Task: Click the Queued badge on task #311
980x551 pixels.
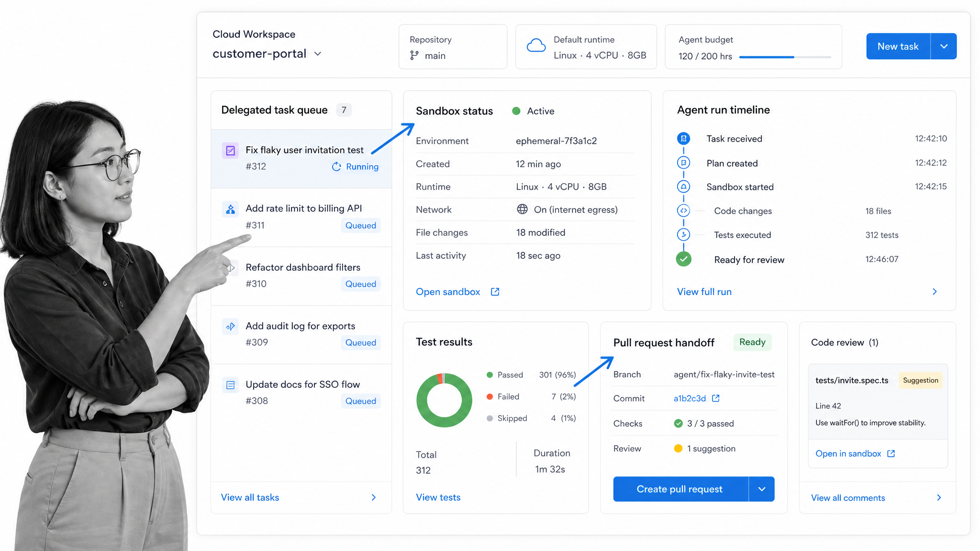Action: 361,225
